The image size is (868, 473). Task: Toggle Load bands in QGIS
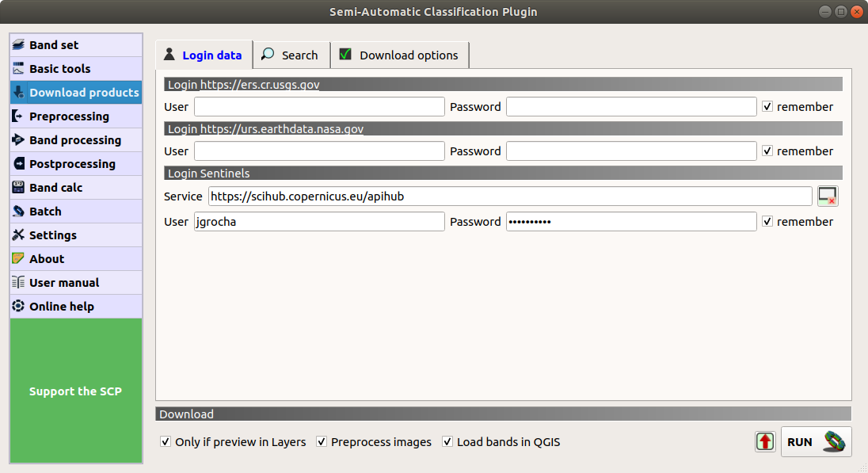(447, 442)
